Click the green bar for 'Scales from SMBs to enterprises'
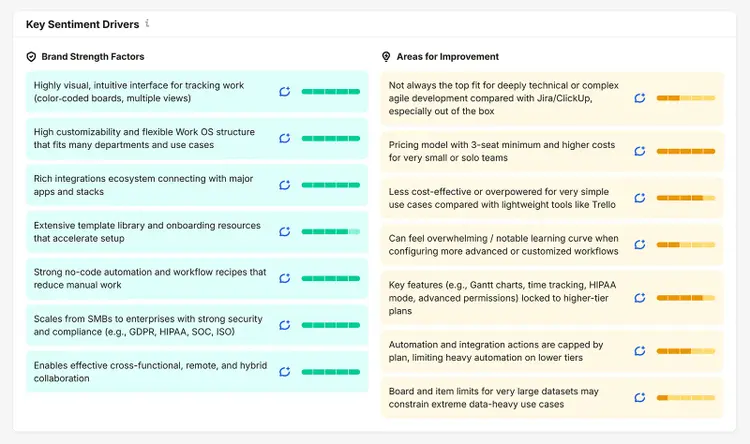Viewport: 750px width, 444px height. (x=331, y=325)
